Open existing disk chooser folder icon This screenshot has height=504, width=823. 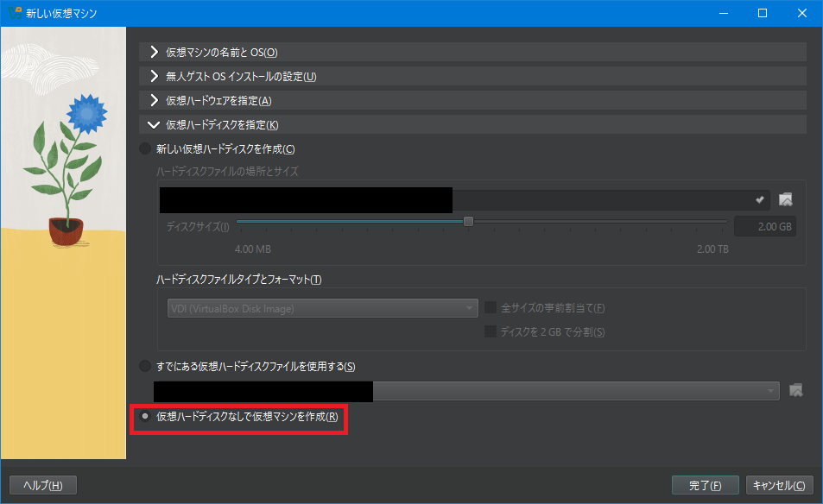point(796,391)
